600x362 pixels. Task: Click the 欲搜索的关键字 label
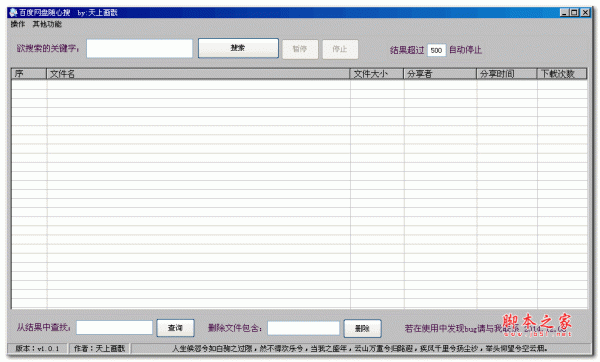(48, 49)
